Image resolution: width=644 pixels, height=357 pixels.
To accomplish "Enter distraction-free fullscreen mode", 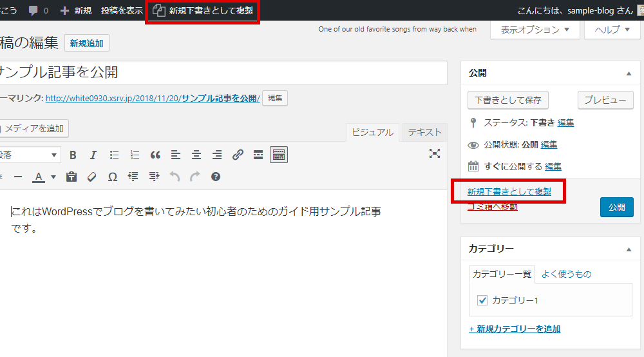I will (435, 153).
